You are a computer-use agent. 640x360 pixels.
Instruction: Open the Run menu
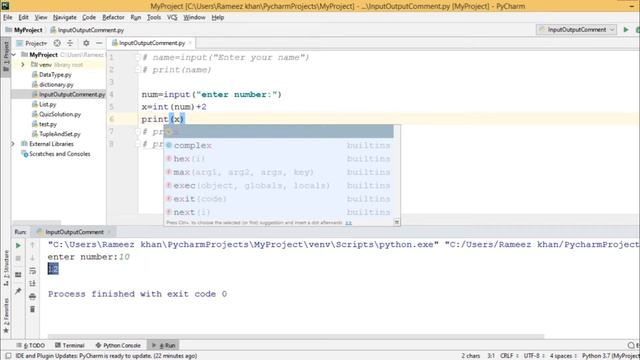pyautogui.click(x=136, y=17)
